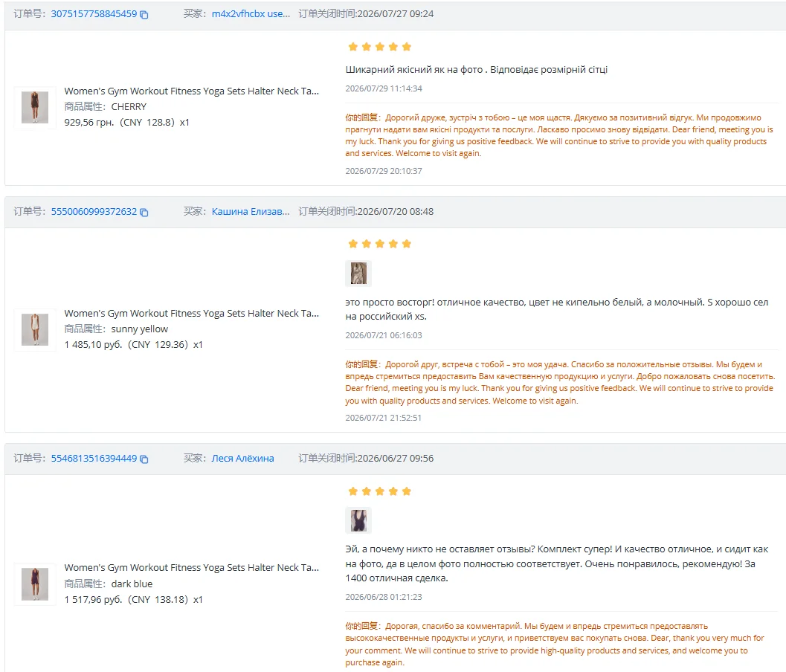This screenshot has height=672, width=786.
Task: Copy order number 5546813516394449 with the copy icon
Action: pyautogui.click(x=144, y=459)
